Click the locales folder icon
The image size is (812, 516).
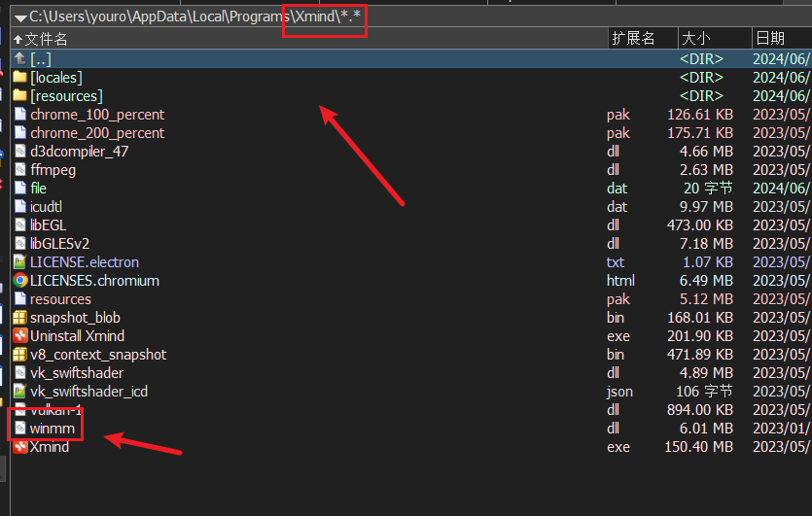pyautogui.click(x=20, y=78)
